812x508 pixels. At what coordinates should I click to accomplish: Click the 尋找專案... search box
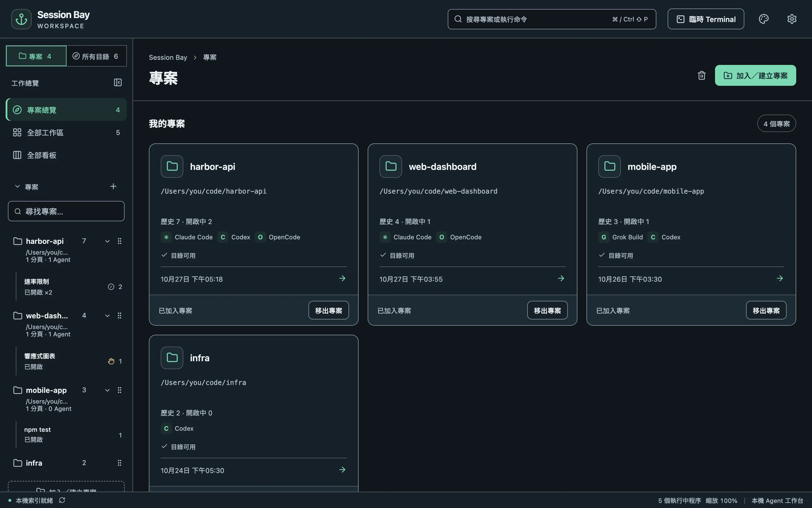[66, 211]
